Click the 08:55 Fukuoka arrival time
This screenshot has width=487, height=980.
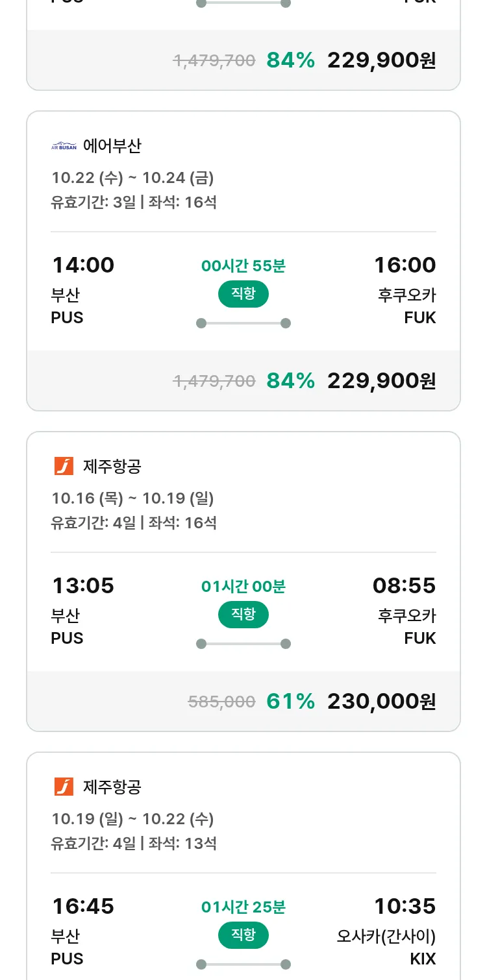(x=404, y=585)
